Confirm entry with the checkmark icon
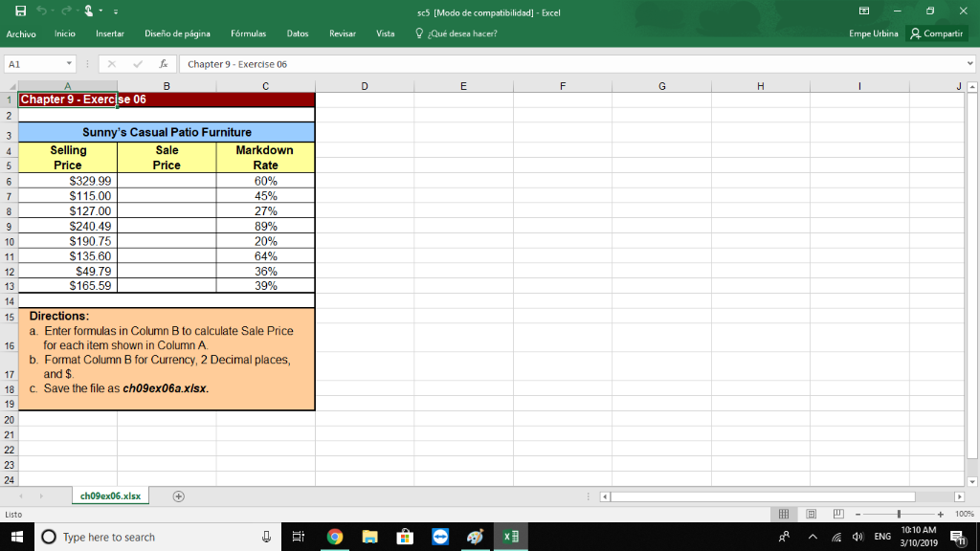 click(x=138, y=64)
